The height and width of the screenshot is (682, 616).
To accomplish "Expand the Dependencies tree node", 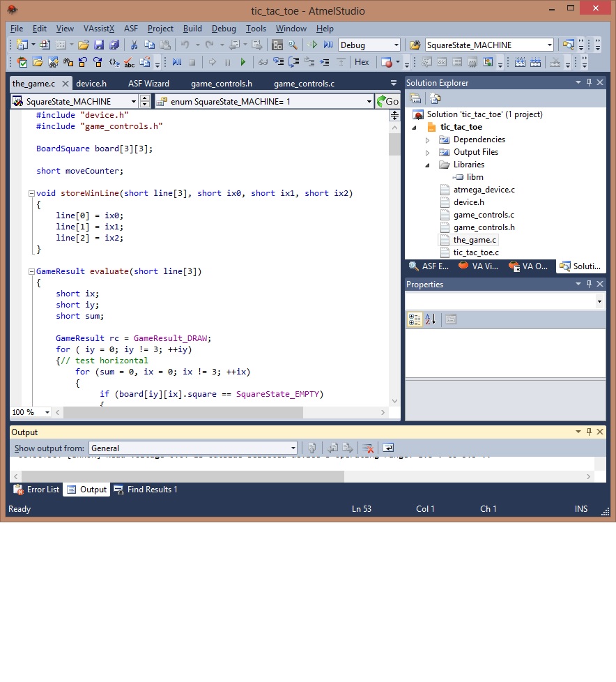I will click(427, 140).
